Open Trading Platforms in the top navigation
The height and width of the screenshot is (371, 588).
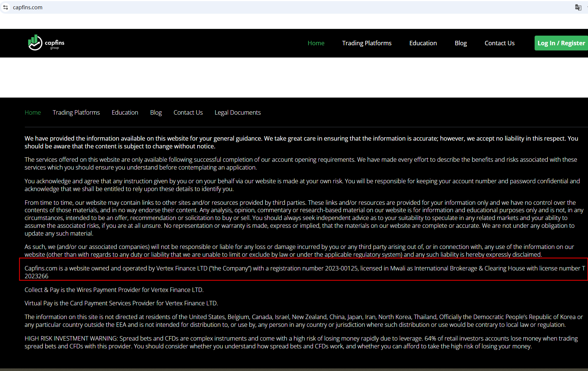[x=367, y=43]
